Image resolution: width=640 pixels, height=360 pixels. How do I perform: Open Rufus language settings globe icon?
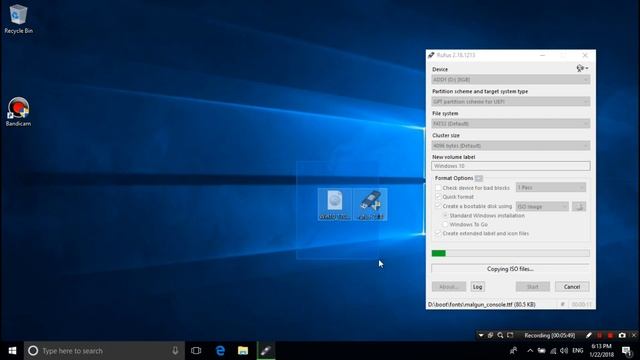[x=582, y=69]
